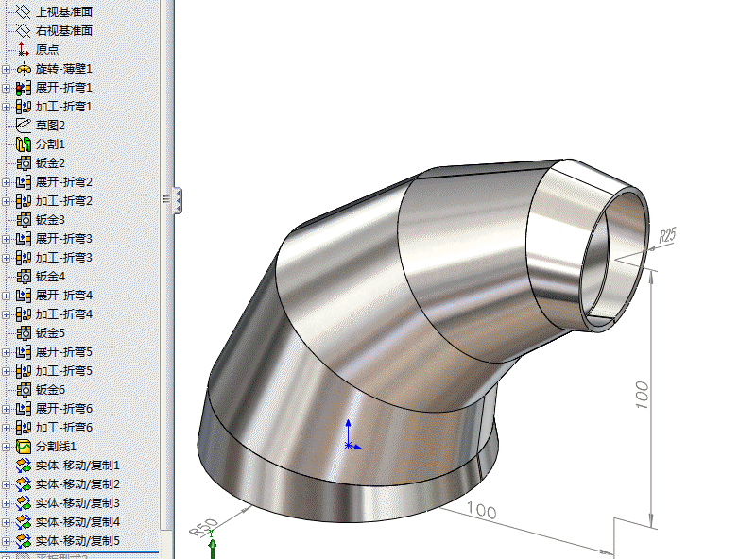Select the 草图2 label
The width and height of the screenshot is (756, 559).
coord(50,126)
